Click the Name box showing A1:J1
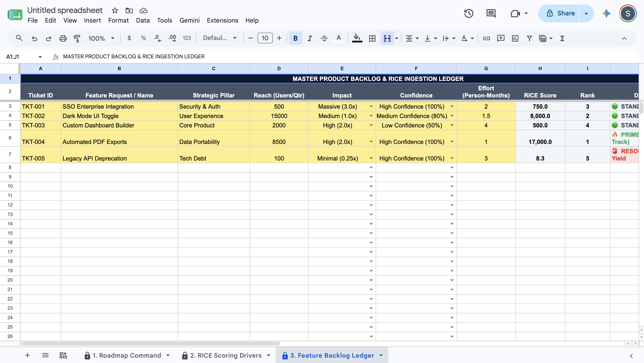 [x=24, y=57]
